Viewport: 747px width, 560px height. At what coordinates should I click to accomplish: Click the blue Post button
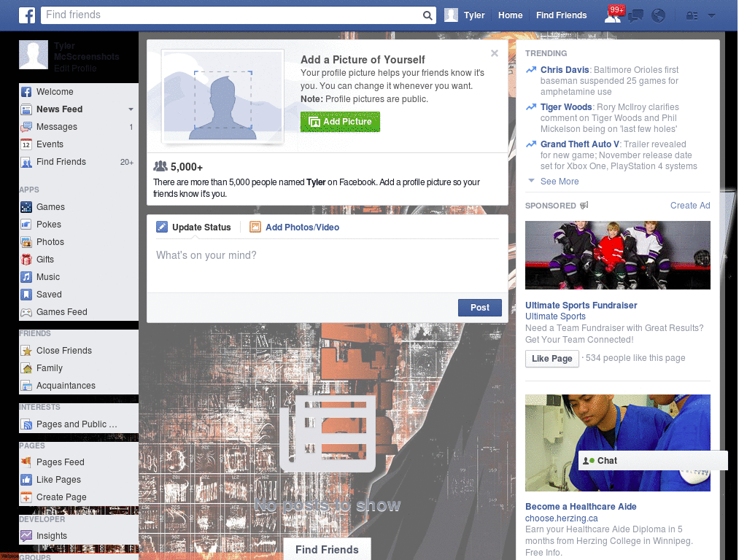pos(480,308)
